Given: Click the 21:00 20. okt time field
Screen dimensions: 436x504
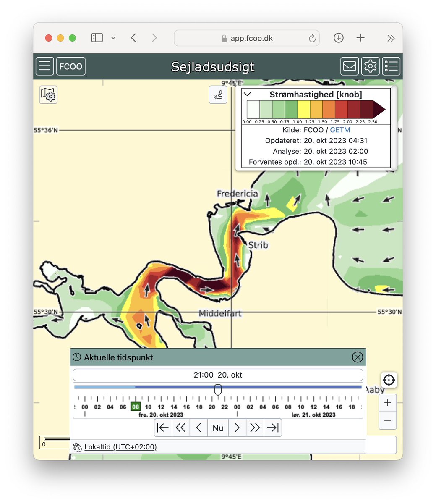Looking at the screenshot, I should [x=218, y=375].
